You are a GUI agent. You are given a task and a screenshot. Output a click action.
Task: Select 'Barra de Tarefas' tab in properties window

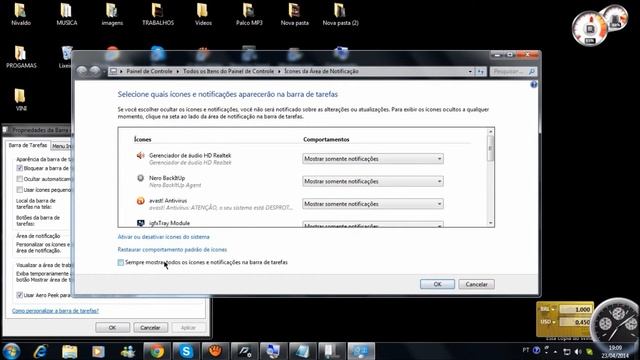(x=28, y=145)
